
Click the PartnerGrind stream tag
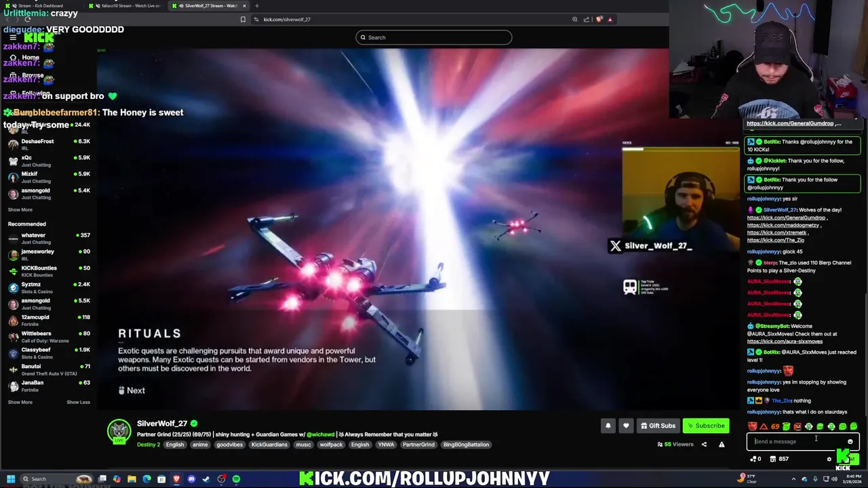tap(418, 445)
